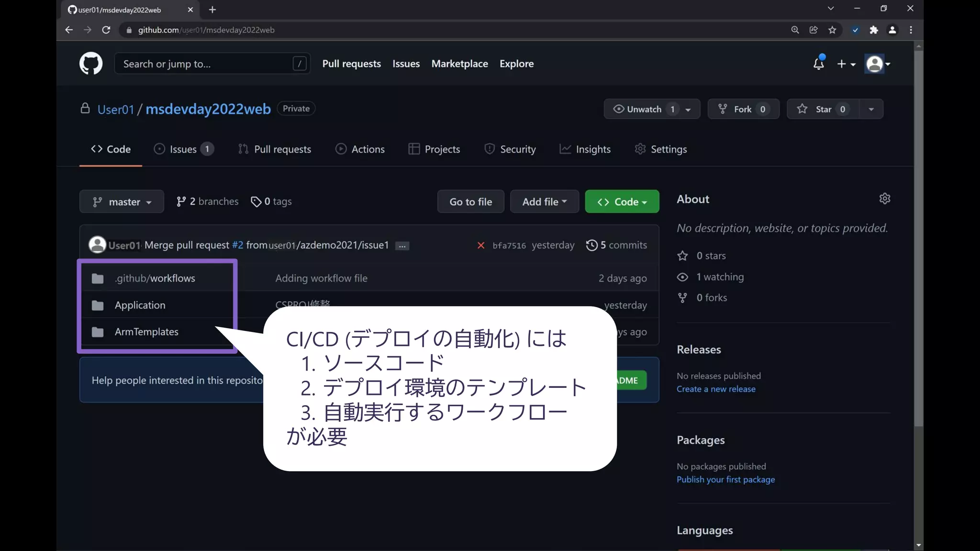Expand the Add file dropdown

click(x=544, y=202)
